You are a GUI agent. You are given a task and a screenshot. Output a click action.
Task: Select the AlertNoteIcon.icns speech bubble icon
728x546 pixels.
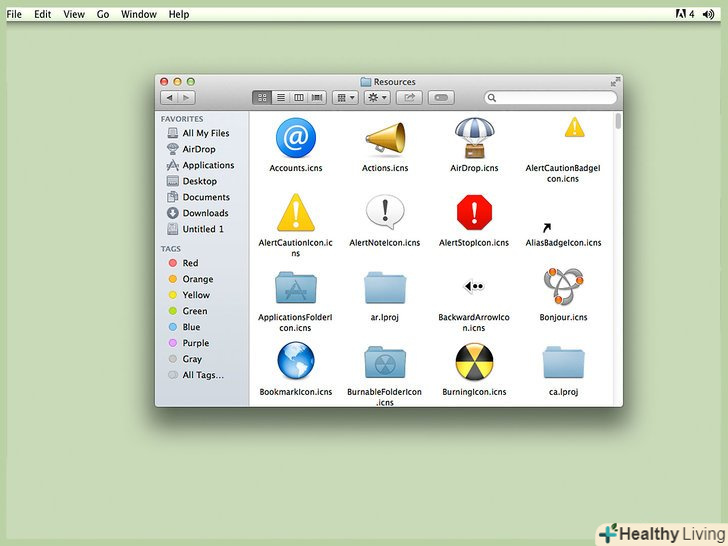pyautogui.click(x=385, y=212)
